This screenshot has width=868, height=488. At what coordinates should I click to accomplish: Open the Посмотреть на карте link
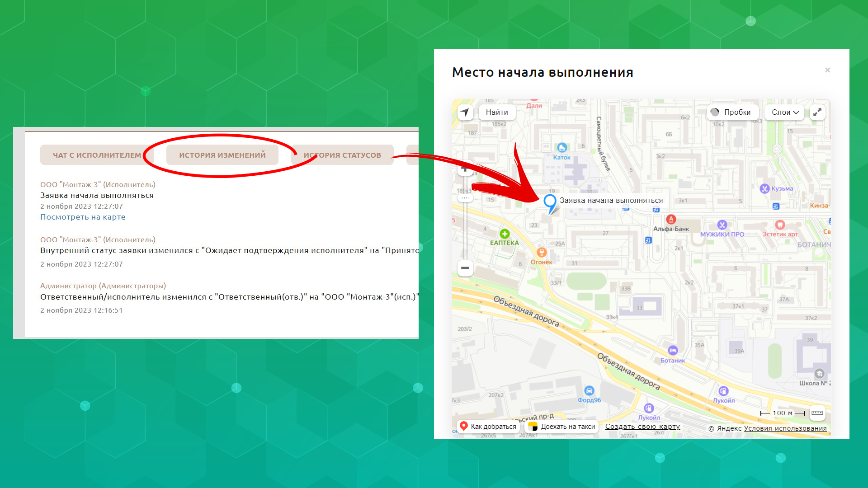[83, 217]
